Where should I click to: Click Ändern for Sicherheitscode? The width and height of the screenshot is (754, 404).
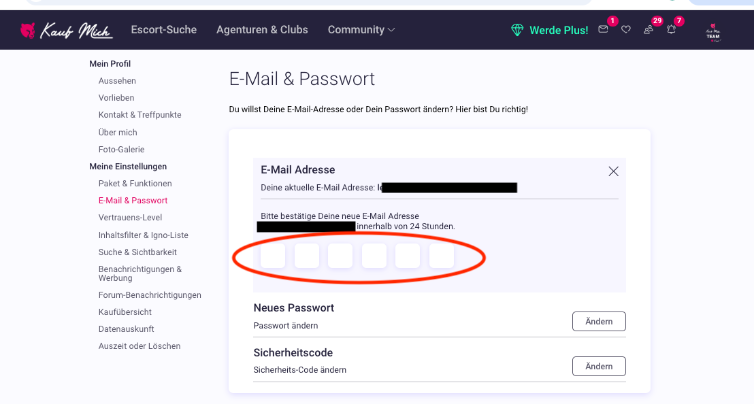tap(599, 366)
